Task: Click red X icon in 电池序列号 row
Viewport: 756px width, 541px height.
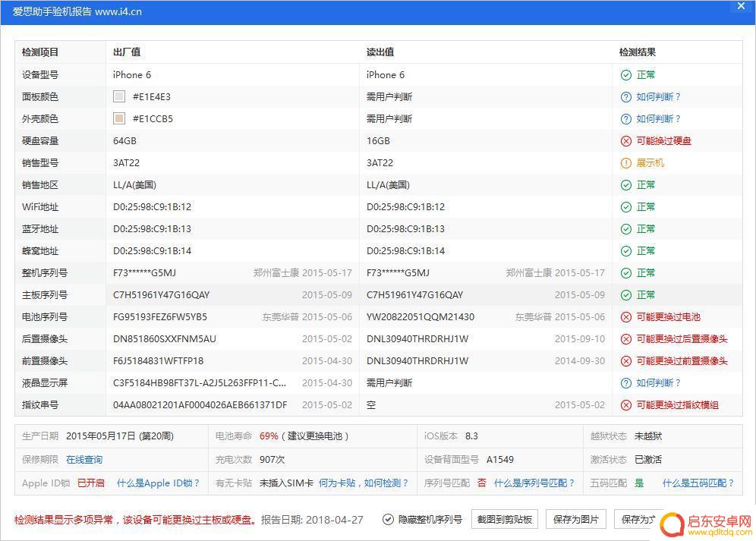Action: (625, 317)
